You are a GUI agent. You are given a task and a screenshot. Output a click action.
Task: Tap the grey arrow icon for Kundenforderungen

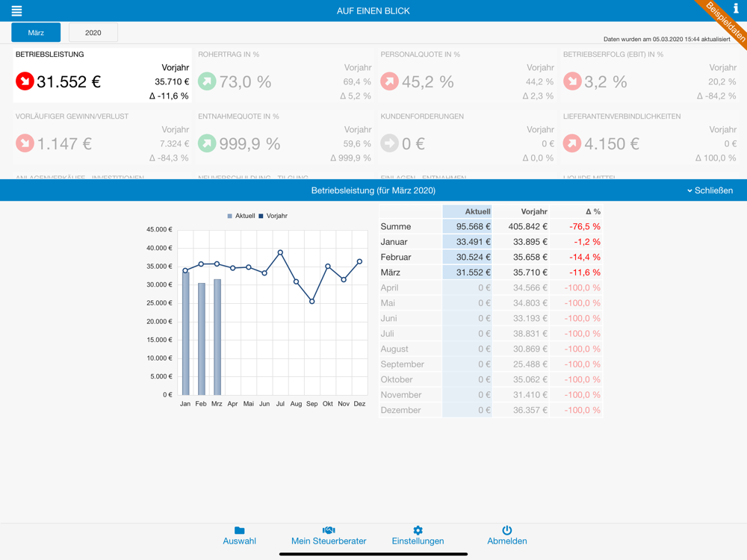click(x=389, y=143)
